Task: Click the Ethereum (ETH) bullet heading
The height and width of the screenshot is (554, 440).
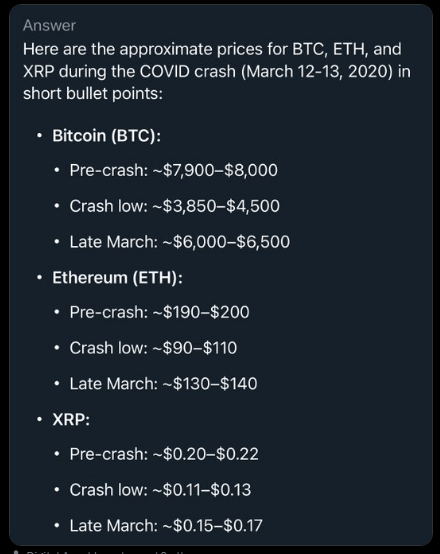Action: pyautogui.click(x=117, y=278)
